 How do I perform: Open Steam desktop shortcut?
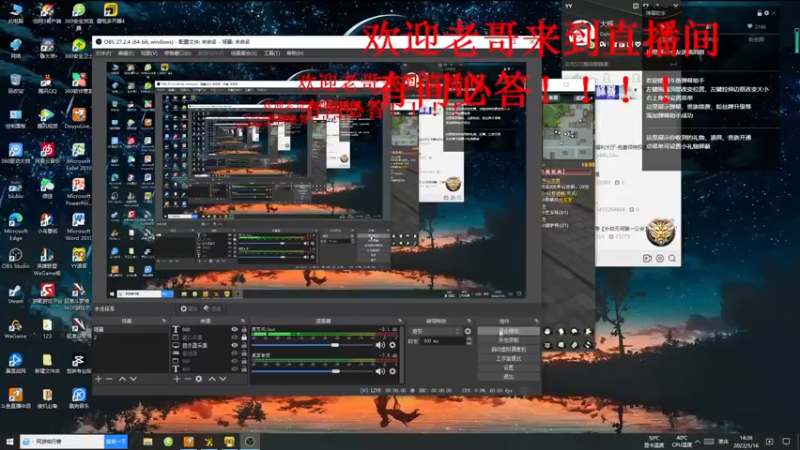[15, 294]
